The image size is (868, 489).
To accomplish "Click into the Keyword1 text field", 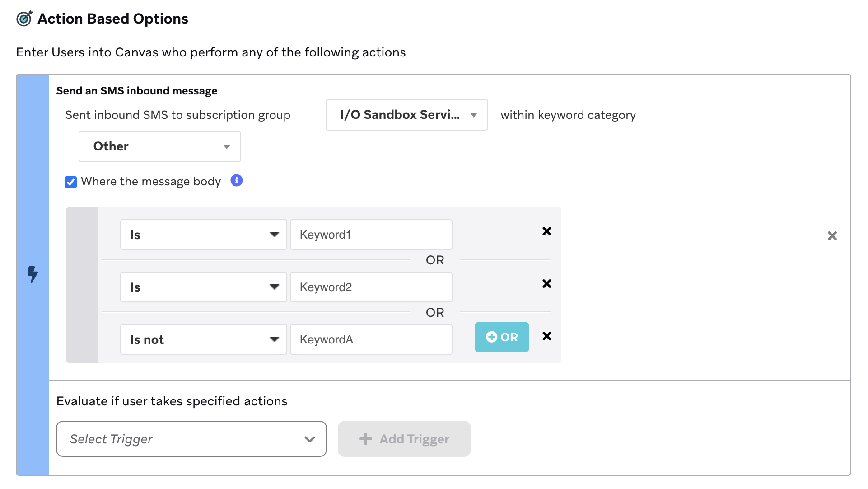I will point(371,235).
